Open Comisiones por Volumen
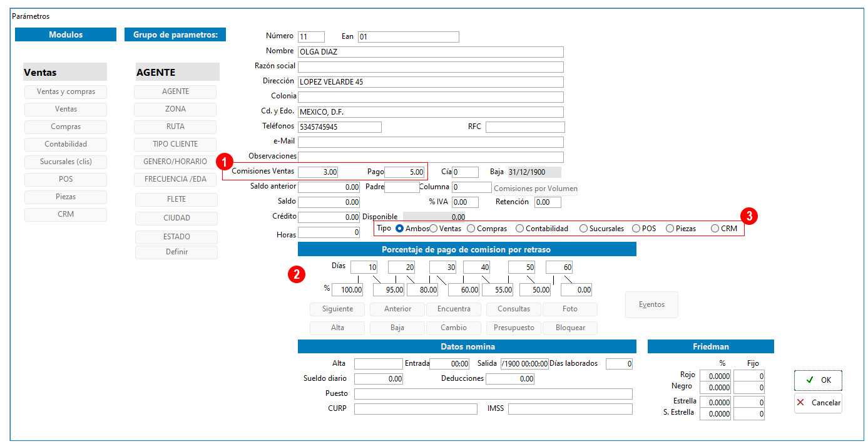 (x=535, y=189)
